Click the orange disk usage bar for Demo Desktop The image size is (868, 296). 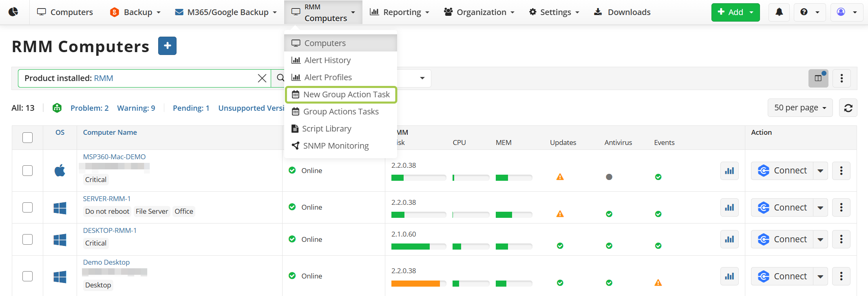pyautogui.click(x=415, y=283)
